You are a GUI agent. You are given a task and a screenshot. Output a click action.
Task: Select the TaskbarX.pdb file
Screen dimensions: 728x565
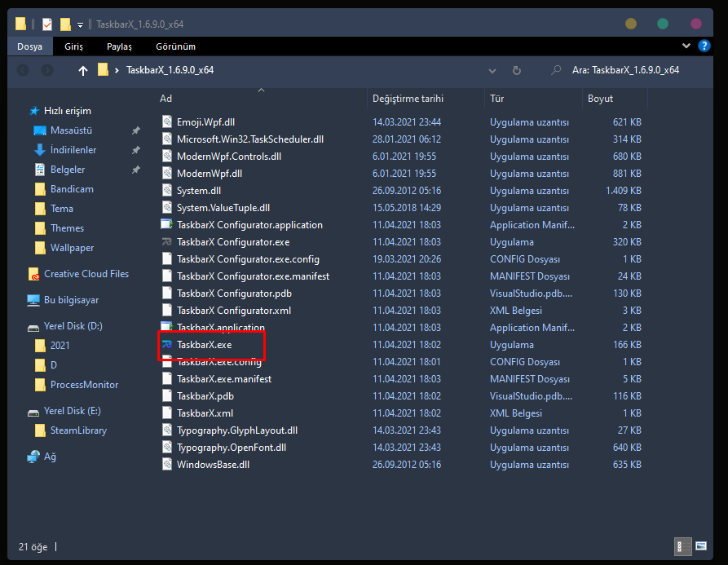tap(205, 396)
